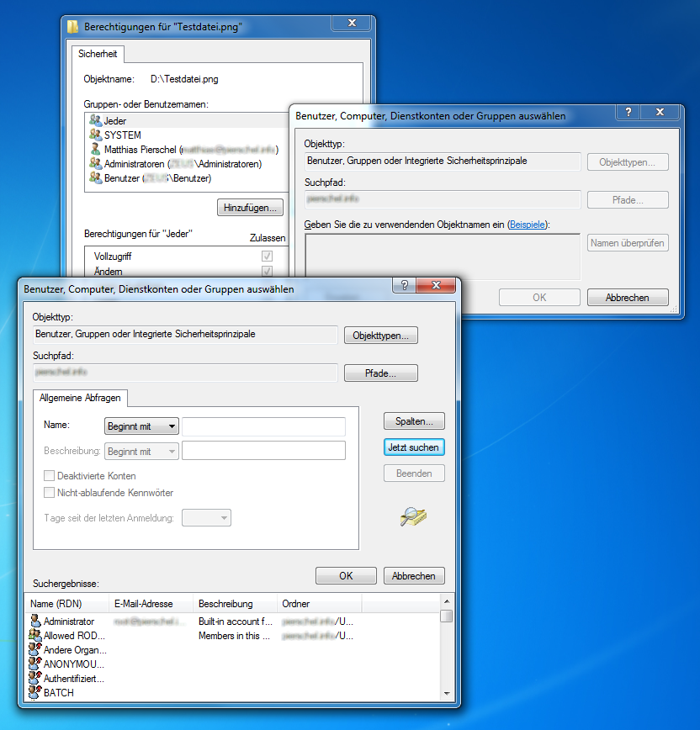Click Pfade... in the front dialog
700x730 pixels.
coord(381,373)
